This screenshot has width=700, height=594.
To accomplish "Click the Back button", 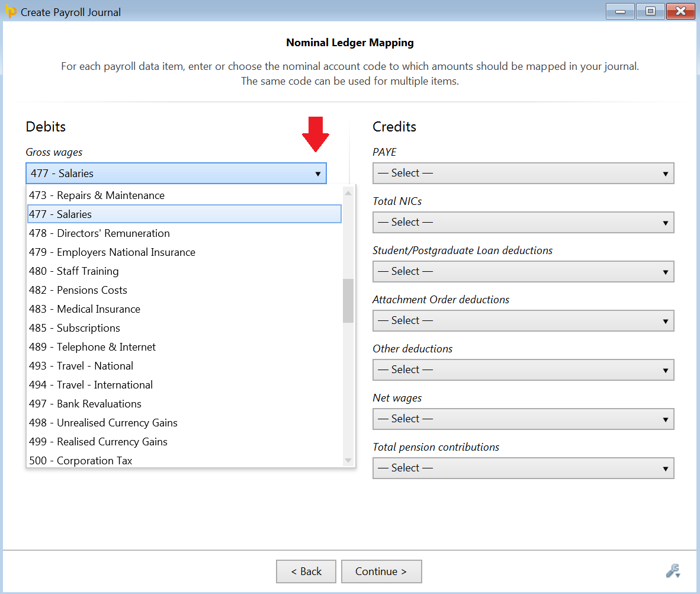I will click(306, 571).
